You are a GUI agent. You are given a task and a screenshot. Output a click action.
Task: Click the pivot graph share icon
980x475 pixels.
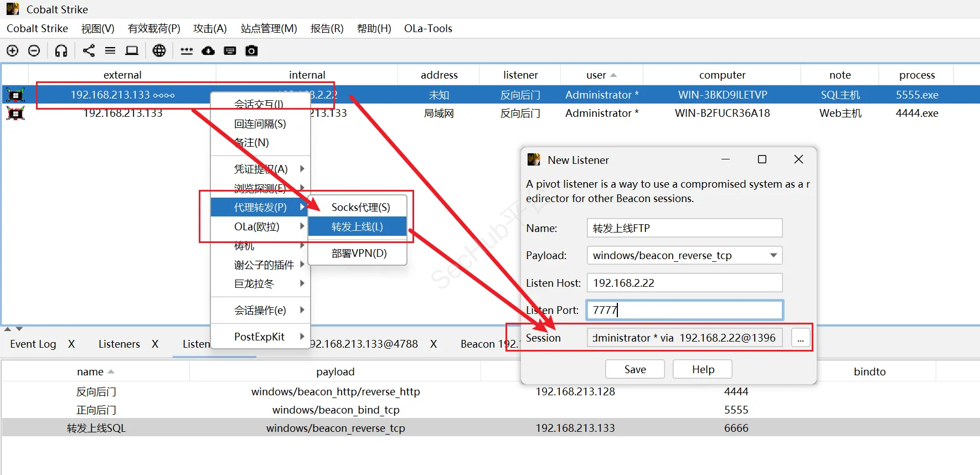pyautogui.click(x=89, y=51)
